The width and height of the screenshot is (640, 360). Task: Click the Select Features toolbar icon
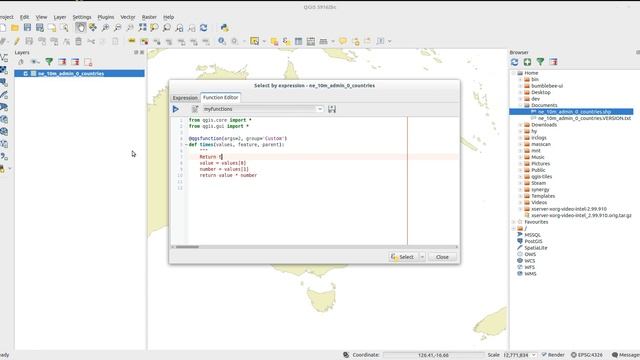click(255, 41)
